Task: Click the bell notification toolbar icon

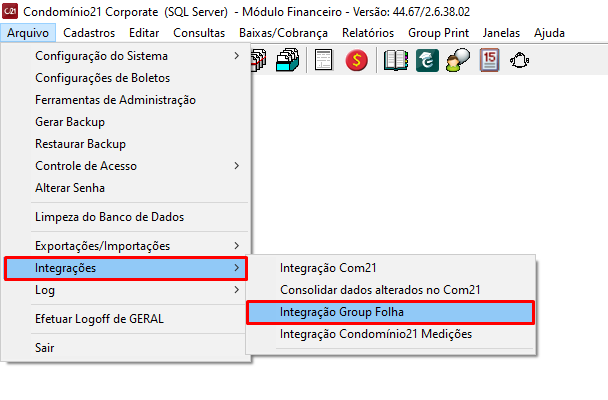Action: click(519, 61)
